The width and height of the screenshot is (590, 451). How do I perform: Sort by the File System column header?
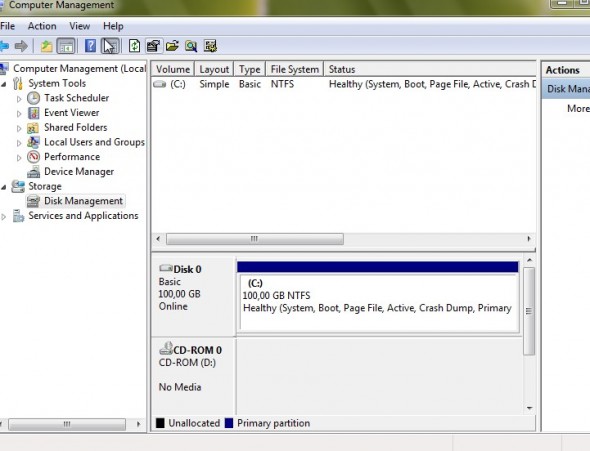295,69
